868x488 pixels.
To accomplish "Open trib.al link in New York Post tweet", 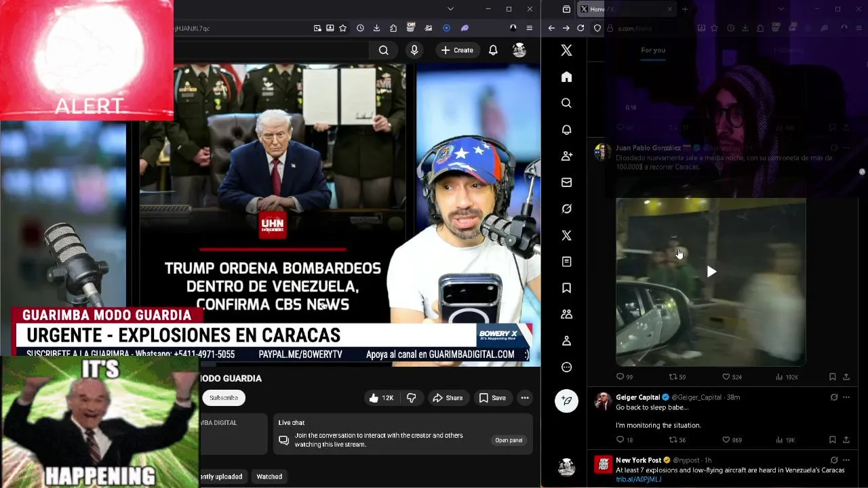I will pos(638,479).
